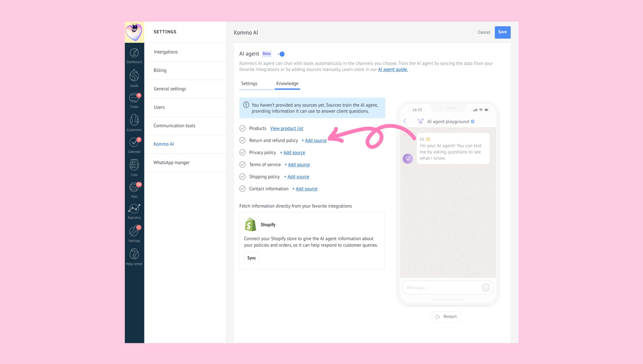Click the heart mascot account logo
Viewport: 643px width, 364px height.
point(134,32)
